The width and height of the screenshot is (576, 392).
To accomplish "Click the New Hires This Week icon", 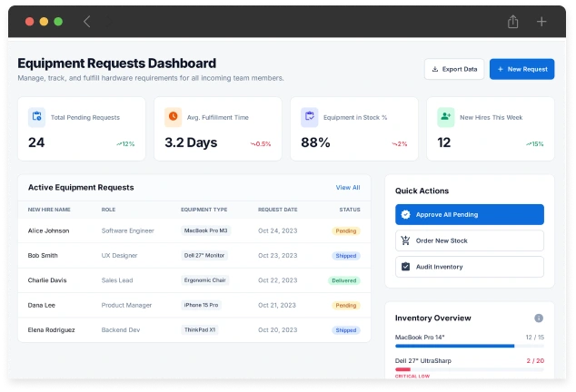I will 446,117.
